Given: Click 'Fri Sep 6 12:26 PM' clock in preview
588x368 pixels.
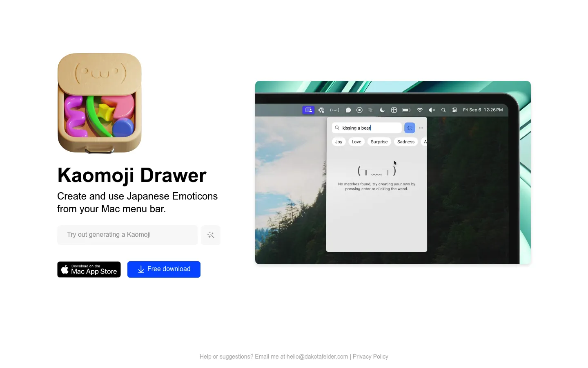Looking at the screenshot, I should tap(483, 110).
